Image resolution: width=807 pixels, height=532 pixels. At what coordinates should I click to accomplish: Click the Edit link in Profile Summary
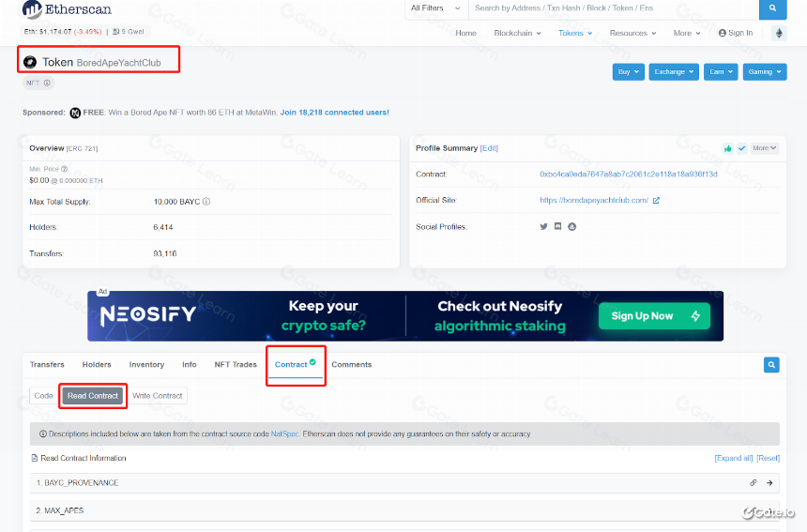pos(489,148)
